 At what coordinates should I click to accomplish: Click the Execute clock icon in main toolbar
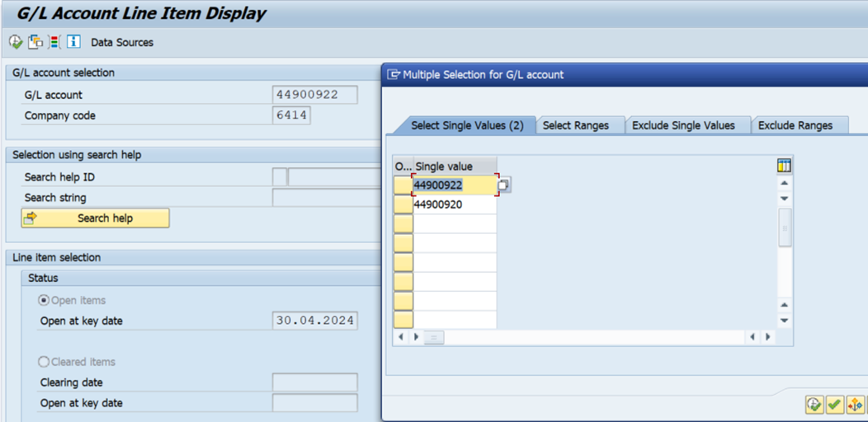pyautogui.click(x=15, y=42)
